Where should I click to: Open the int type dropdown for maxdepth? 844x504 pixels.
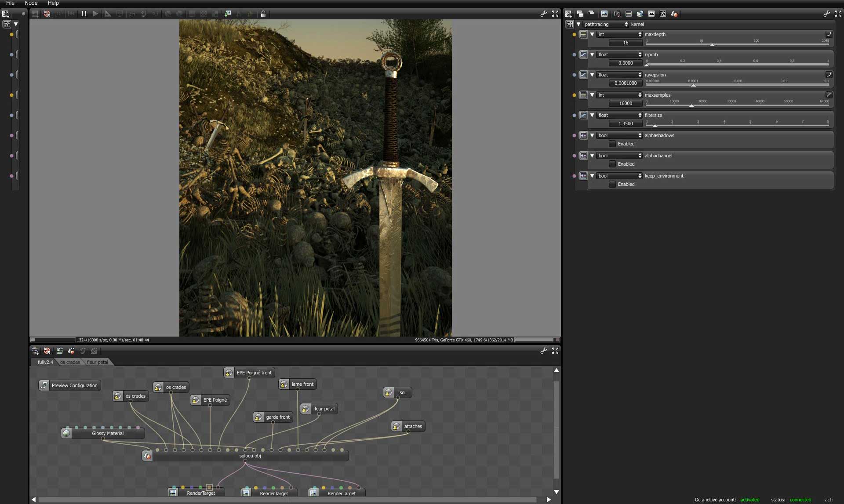619,34
